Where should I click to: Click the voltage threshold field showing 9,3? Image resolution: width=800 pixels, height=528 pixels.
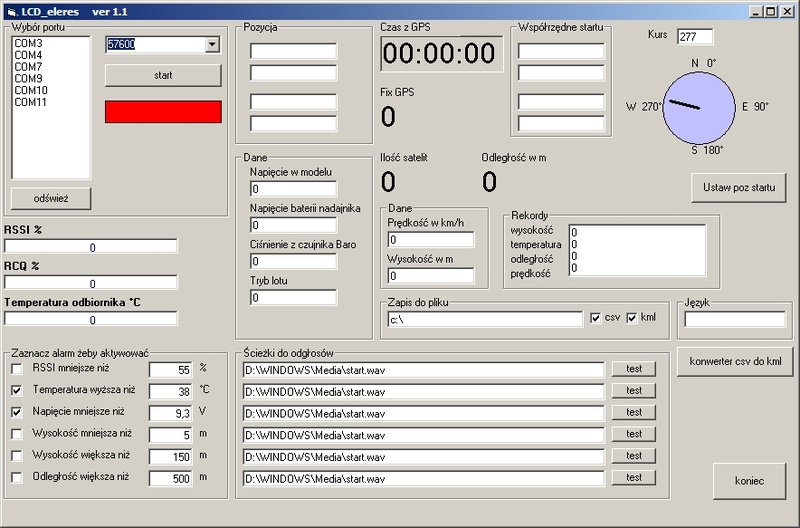point(170,413)
